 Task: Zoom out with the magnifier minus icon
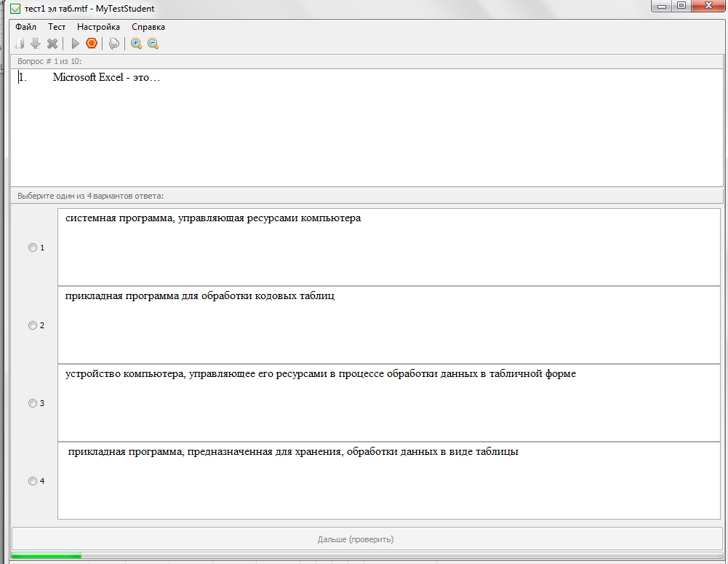point(153,44)
